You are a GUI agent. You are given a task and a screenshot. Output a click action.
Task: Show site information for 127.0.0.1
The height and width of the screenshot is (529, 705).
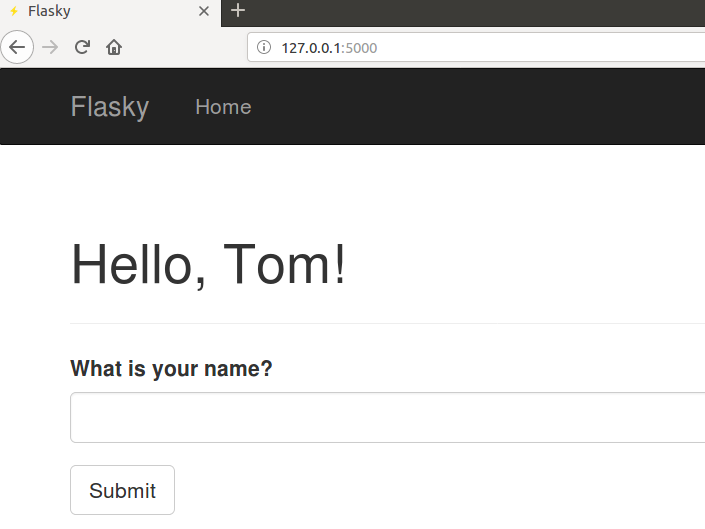[264, 47]
